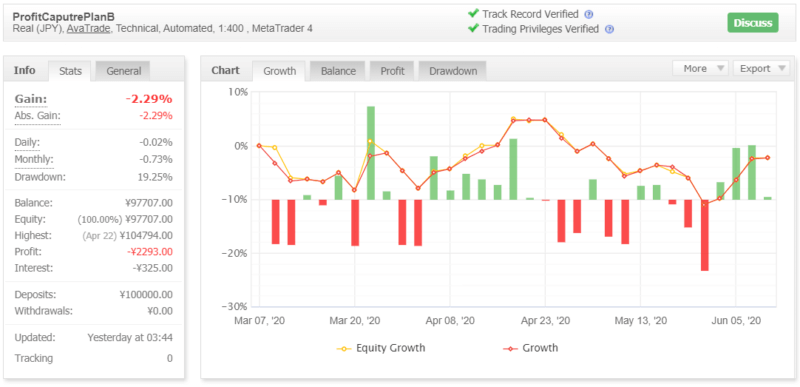Screen dimensions: 800x387
Task: Open the AvaTrade broker link
Action: [88, 29]
